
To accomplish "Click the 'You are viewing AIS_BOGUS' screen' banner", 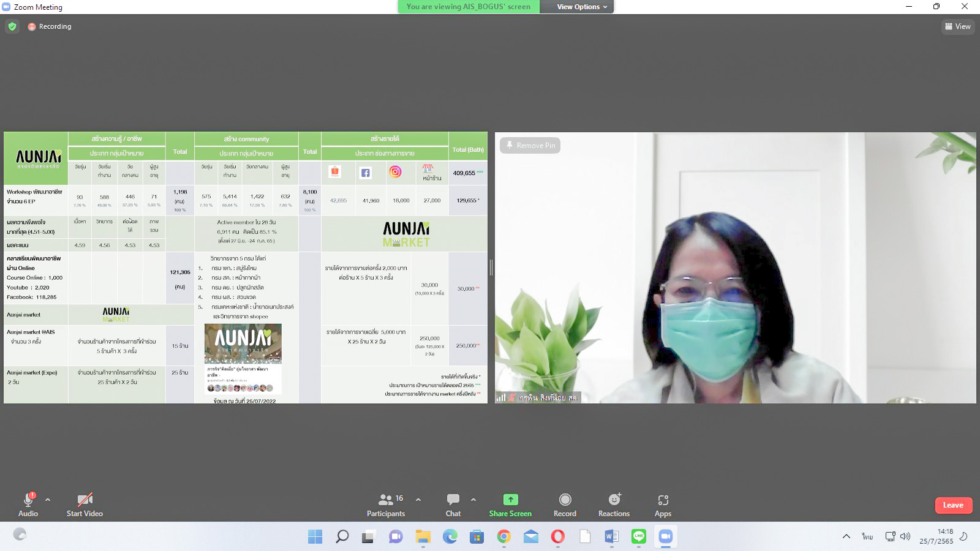I will [469, 7].
